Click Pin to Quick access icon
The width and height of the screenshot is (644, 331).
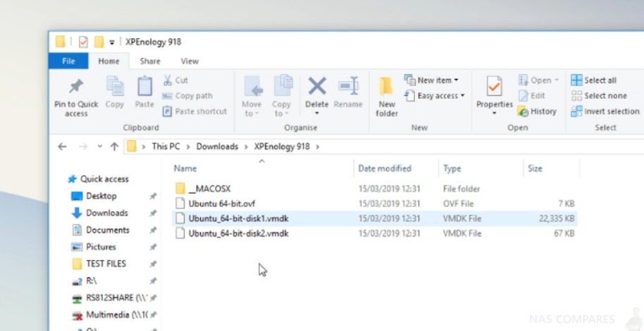tap(76, 87)
